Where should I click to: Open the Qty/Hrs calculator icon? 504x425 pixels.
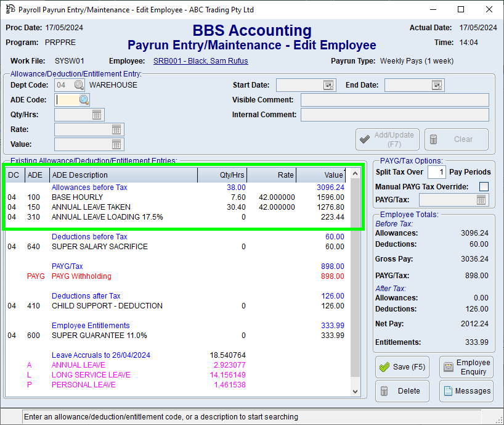coord(97,115)
